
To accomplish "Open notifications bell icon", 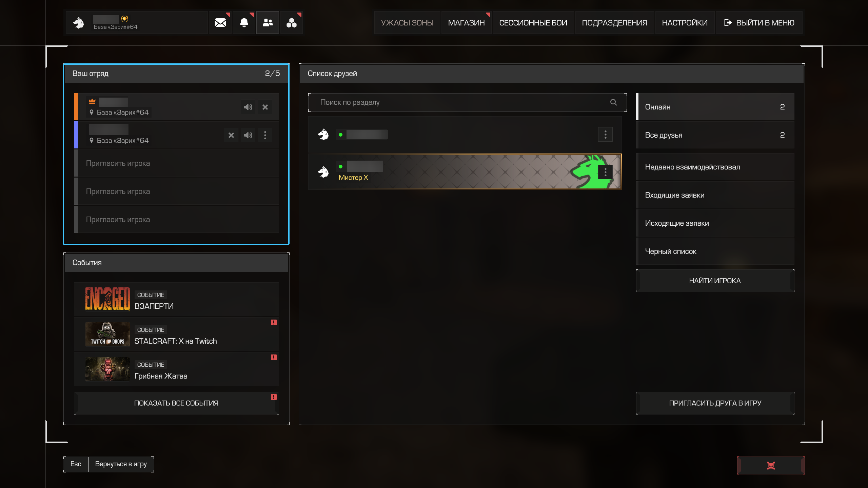I will click(244, 23).
